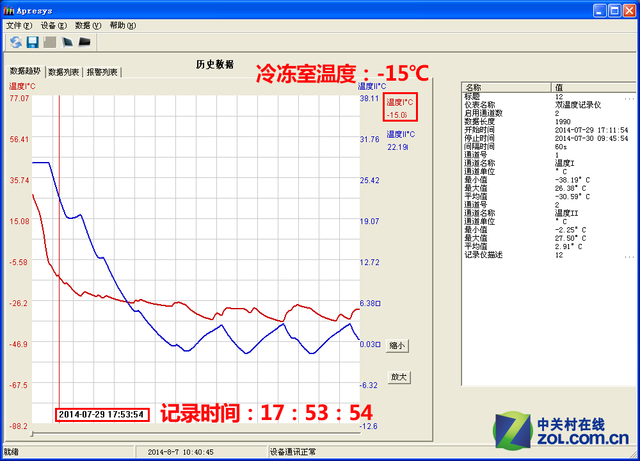Screen dimensions: 640x461
Task: Select the 数据长度 row
Action: pos(549,122)
